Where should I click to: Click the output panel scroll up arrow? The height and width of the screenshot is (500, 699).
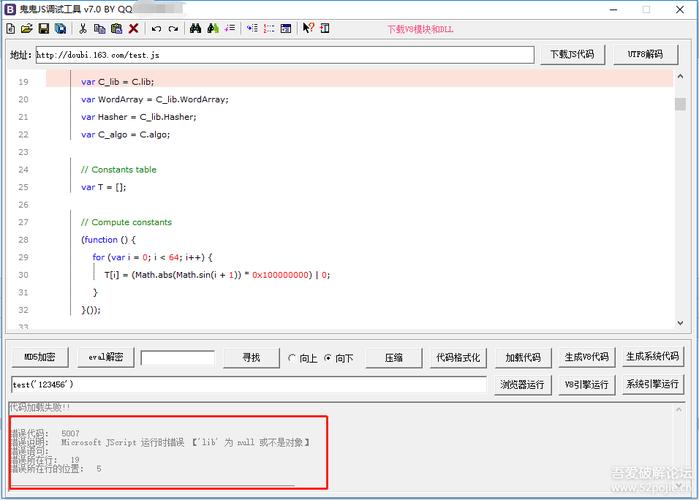click(679, 409)
